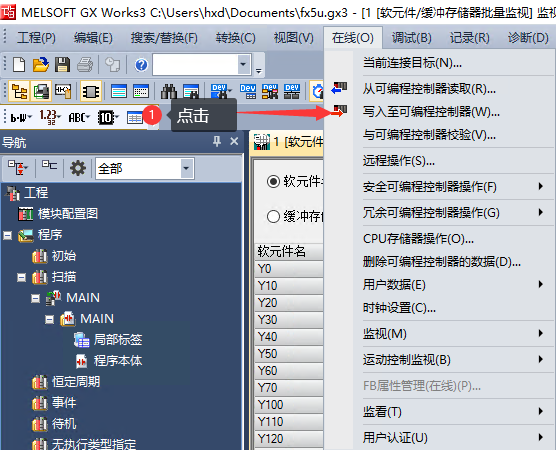Select 局部标签 in the project tree
The width and height of the screenshot is (556, 450).
pyautogui.click(x=118, y=340)
